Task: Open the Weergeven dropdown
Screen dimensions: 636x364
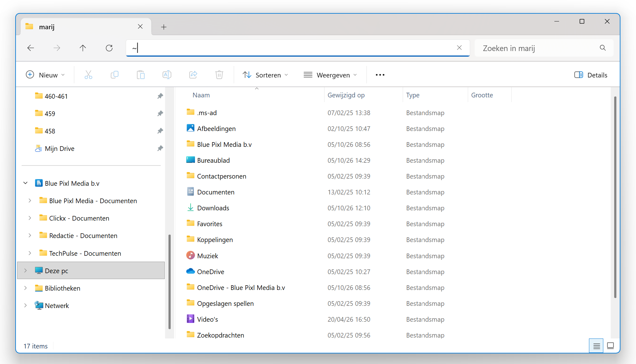Action: pyautogui.click(x=330, y=75)
